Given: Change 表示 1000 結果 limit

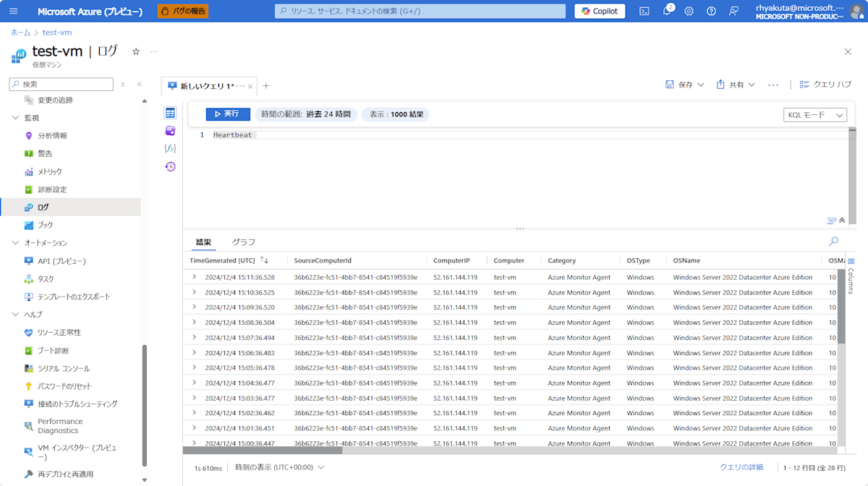Looking at the screenshot, I should 396,114.
